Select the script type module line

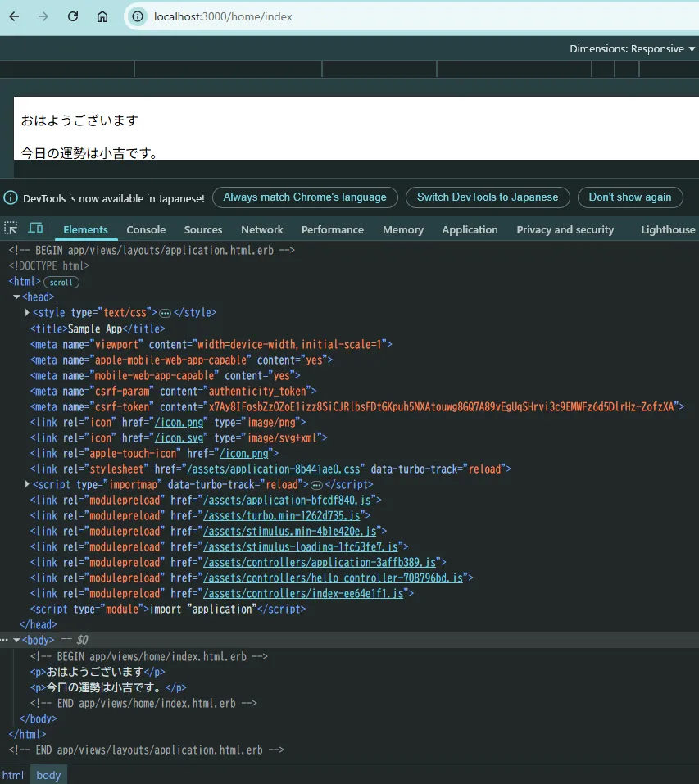pyautogui.click(x=168, y=609)
